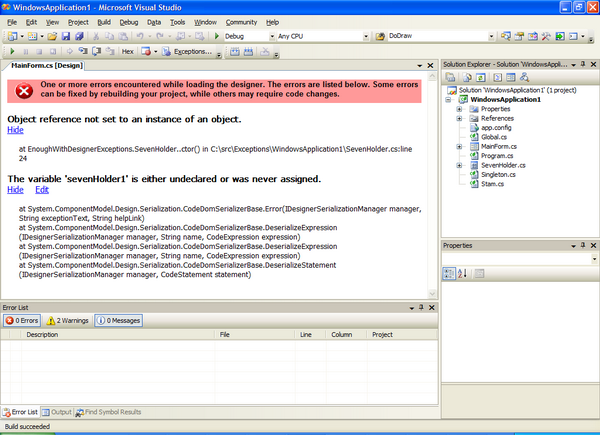
Task: Click the New Project toolbar icon
Action: click(12, 36)
